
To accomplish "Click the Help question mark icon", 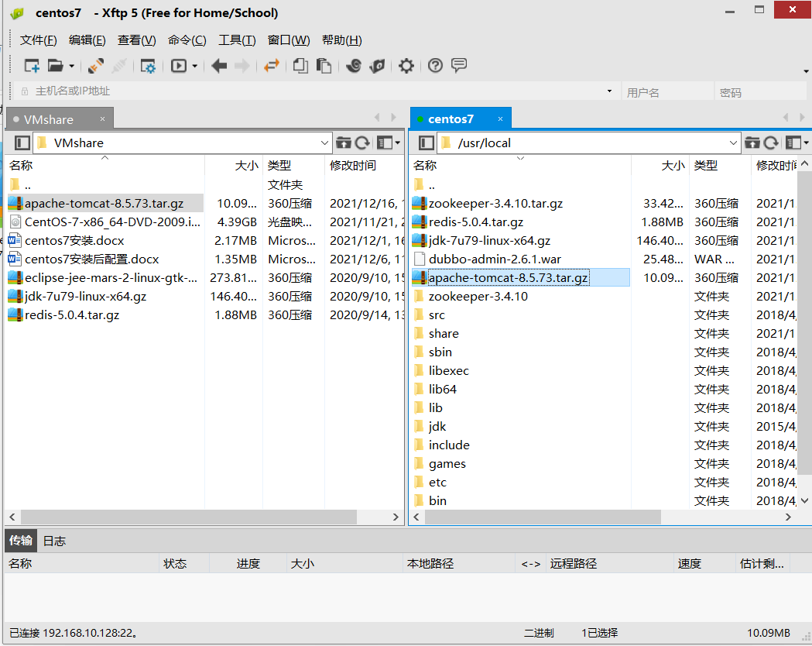I will click(x=435, y=66).
